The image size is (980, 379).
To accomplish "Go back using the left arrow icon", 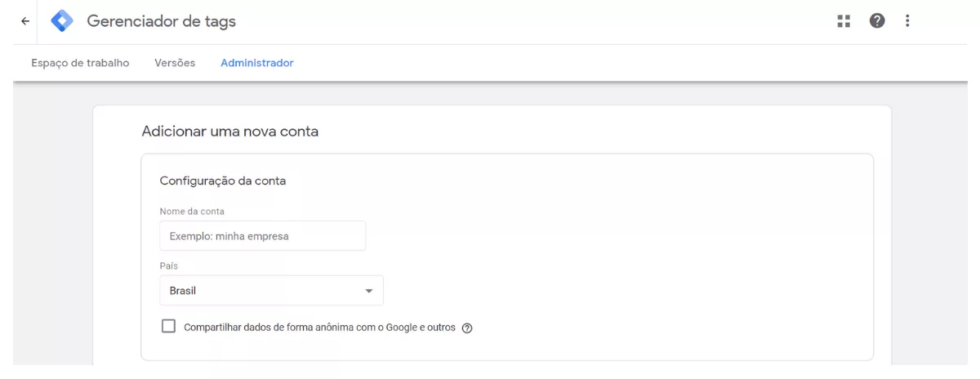I will click(25, 21).
